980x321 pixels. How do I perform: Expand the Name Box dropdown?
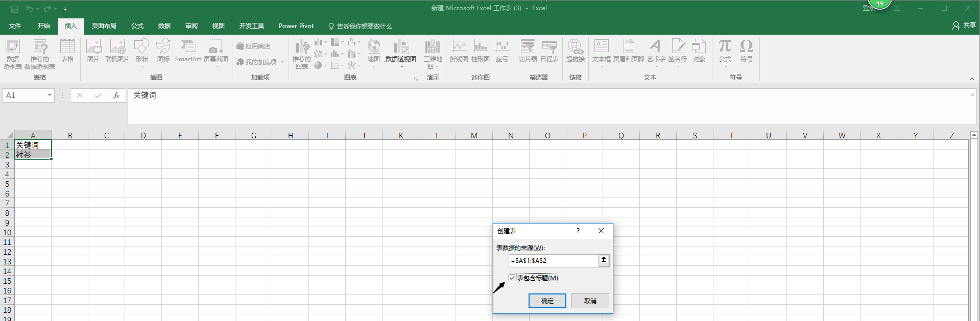pyautogui.click(x=50, y=95)
